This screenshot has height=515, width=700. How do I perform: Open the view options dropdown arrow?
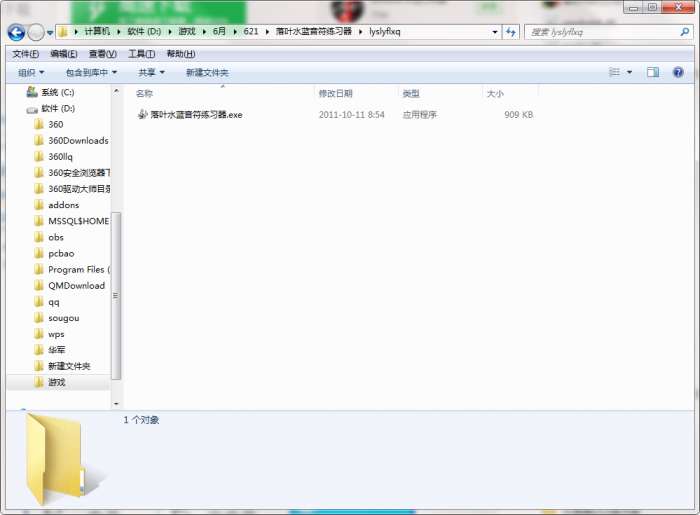tap(629, 72)
